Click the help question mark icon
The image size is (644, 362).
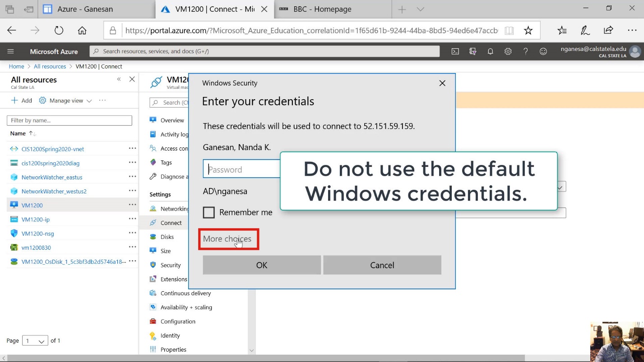click(x=525, y=51)
